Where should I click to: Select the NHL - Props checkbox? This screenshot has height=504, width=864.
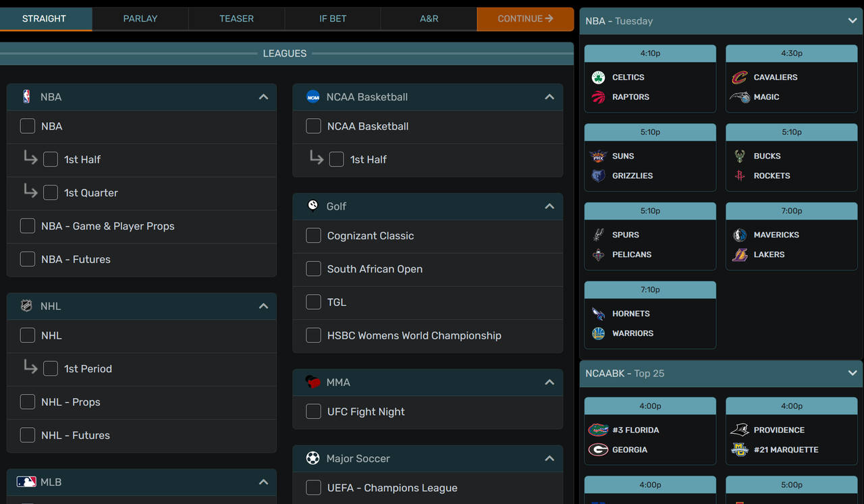tap(28, 402)
